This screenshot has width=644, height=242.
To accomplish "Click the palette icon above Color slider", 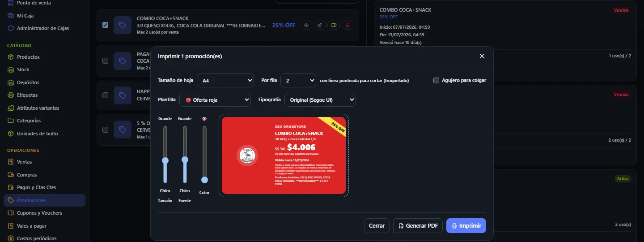I will coord(204,119).
